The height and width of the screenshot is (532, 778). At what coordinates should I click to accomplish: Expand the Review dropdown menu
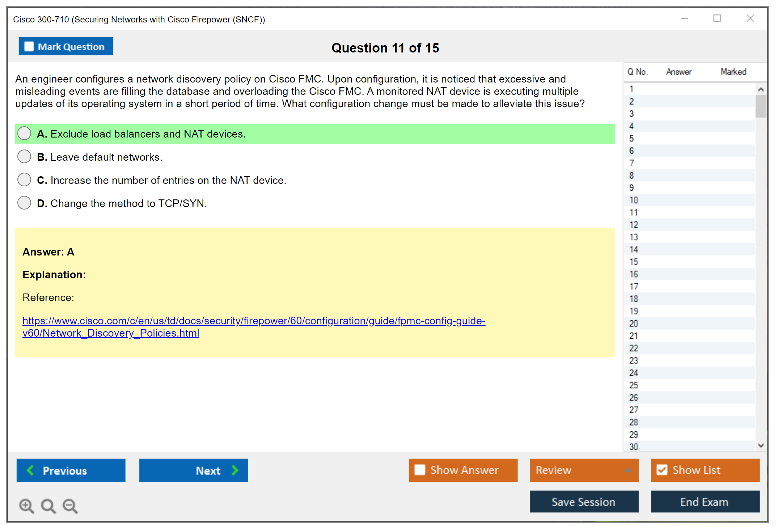[628, 470]
